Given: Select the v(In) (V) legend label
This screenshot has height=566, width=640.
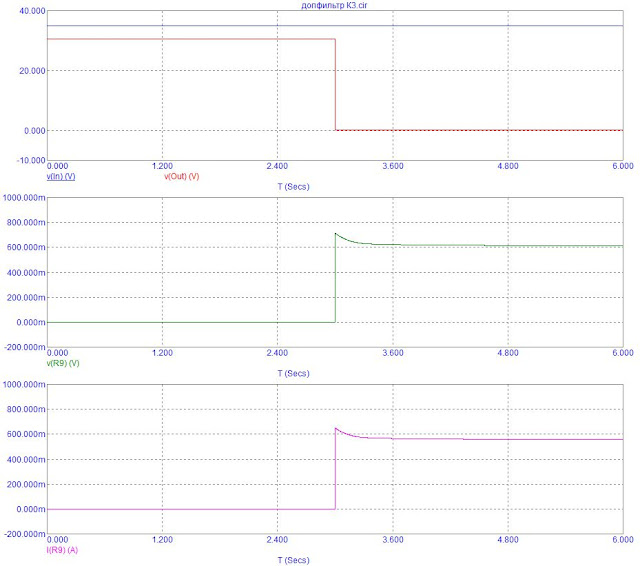Looking at the screenshot, I should (61, 176).
